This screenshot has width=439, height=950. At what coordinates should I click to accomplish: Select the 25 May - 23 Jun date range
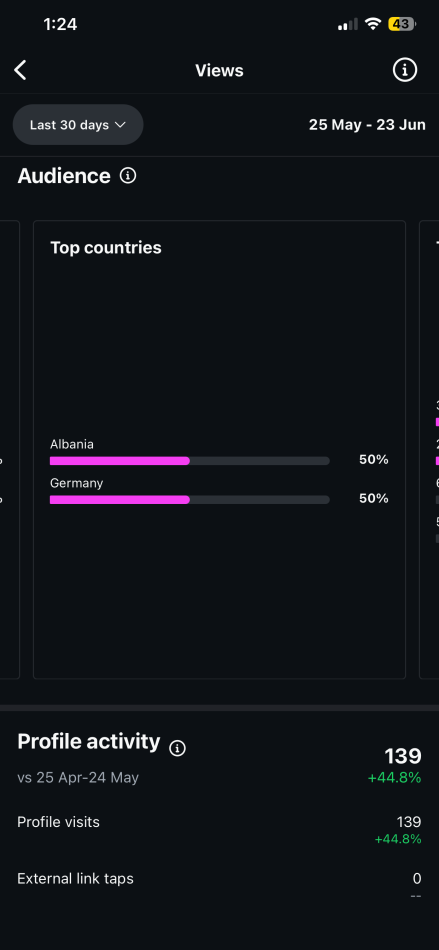point(367,125)
